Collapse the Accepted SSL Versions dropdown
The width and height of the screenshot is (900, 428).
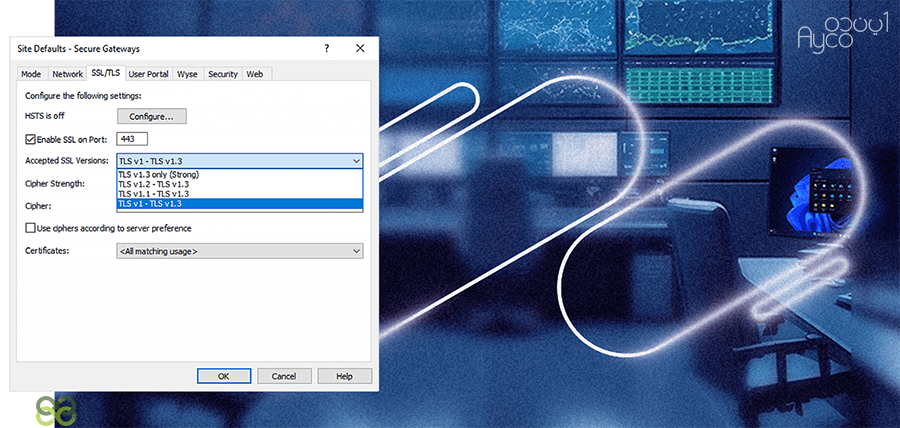(x=240, y=161)
